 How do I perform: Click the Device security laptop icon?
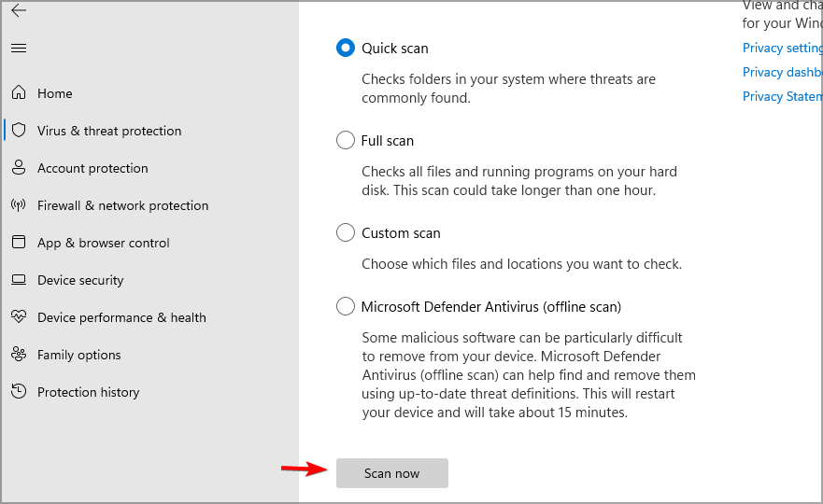coord(19,280)
